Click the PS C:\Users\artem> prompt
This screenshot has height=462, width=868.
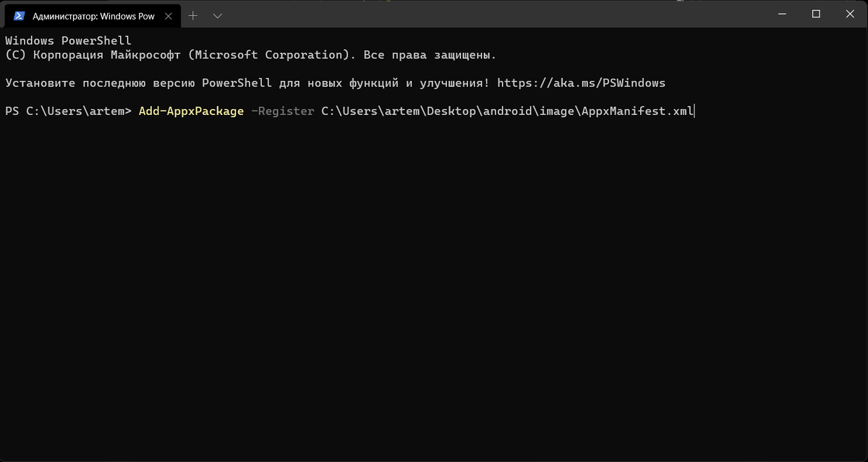[68, 111]
